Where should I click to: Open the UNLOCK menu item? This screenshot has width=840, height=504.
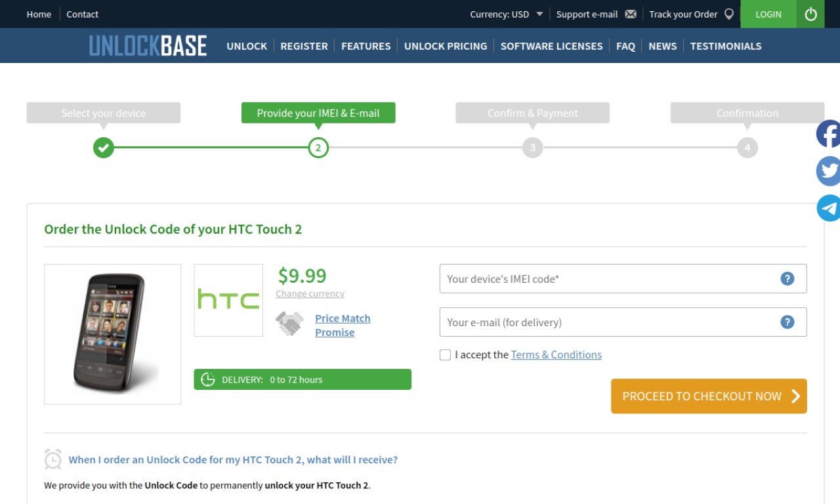click(247, 46)
